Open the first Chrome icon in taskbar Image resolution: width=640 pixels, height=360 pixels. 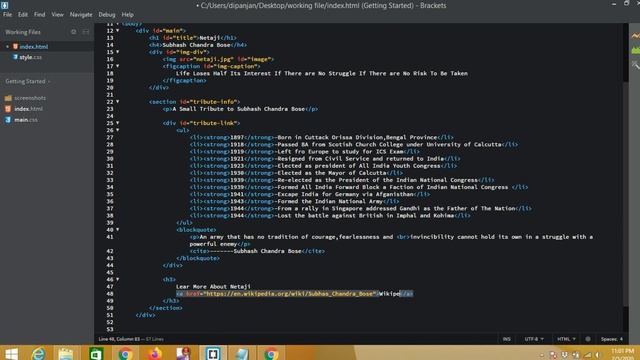tap(125, 353)
